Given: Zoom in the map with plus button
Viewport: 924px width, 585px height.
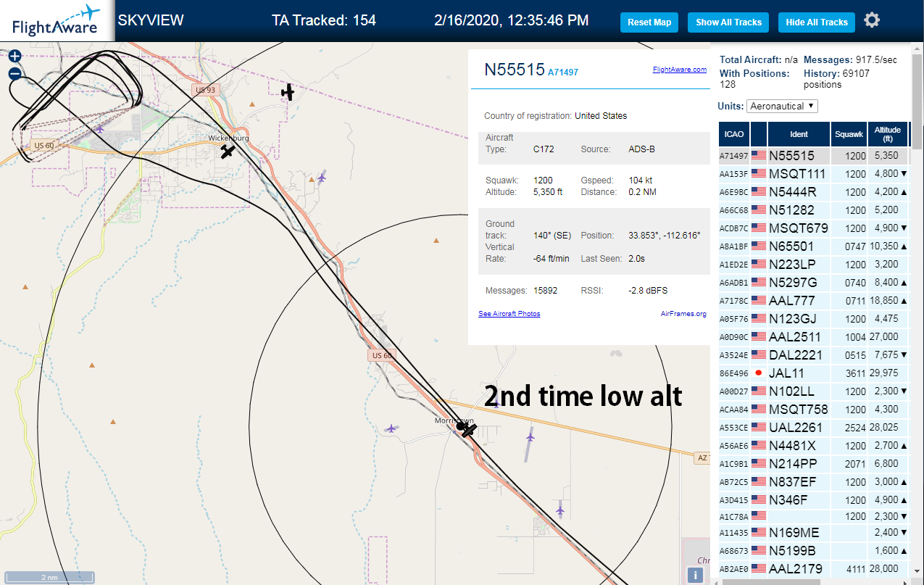Looking at the screenshot, I should (14, 56).
